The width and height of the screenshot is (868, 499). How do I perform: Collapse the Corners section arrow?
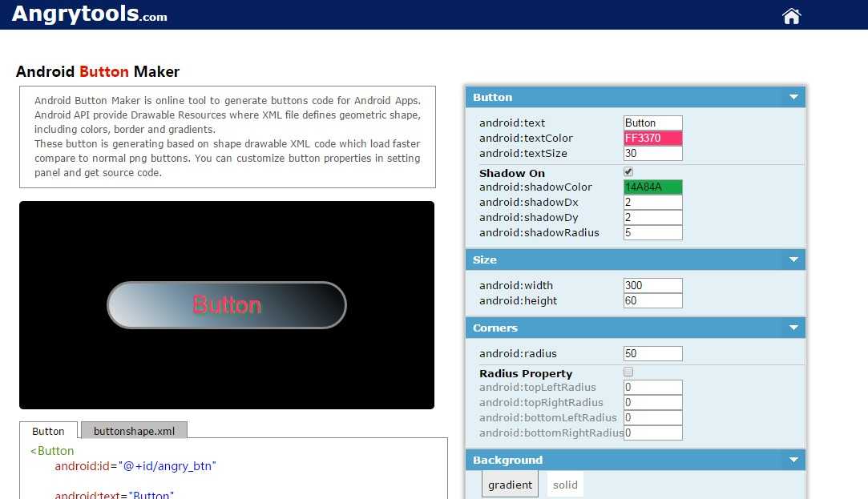(x=793, y=328)
